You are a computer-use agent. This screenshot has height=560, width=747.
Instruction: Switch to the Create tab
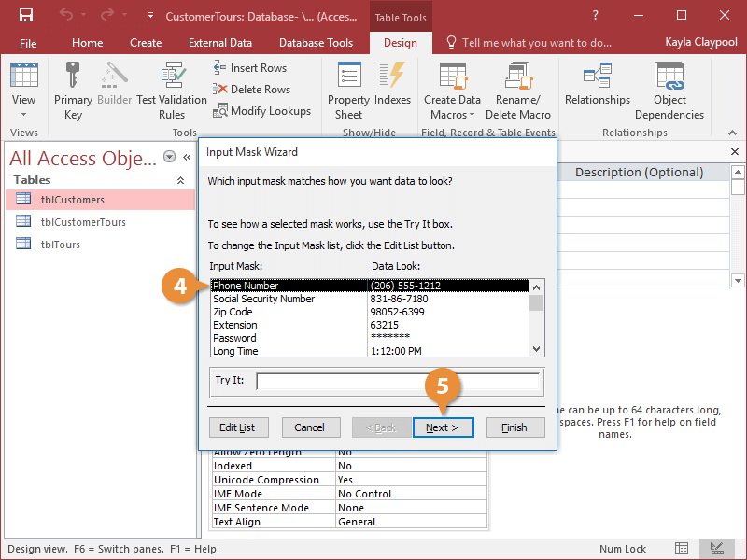(146, 43)
